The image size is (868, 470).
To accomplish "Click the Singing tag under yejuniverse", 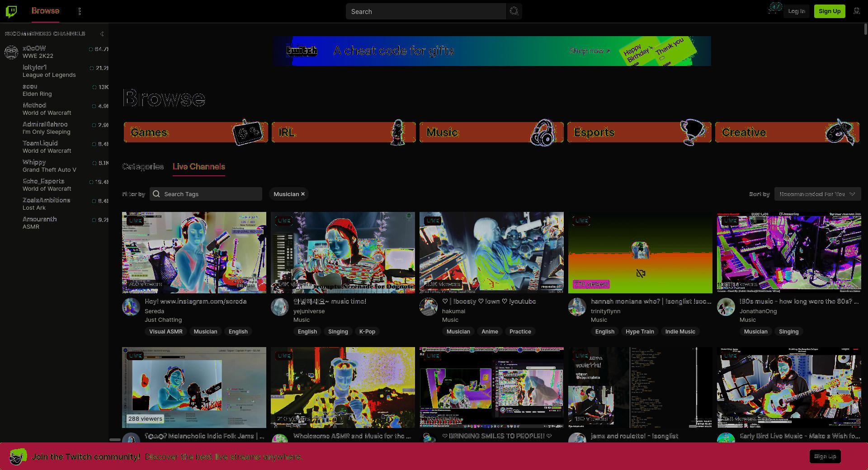I will (338, 331).
